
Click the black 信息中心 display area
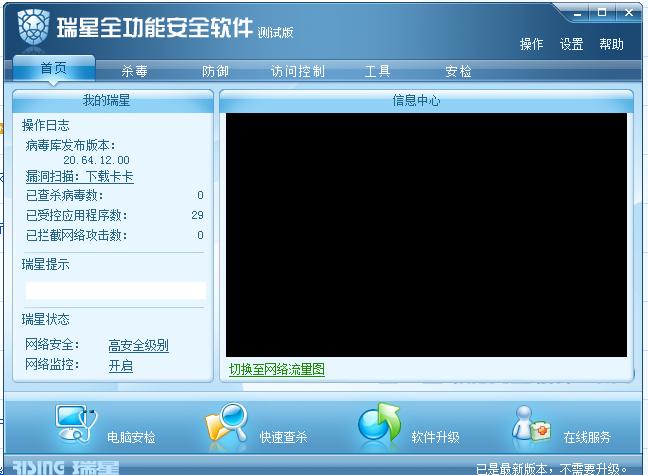point(426,234)
